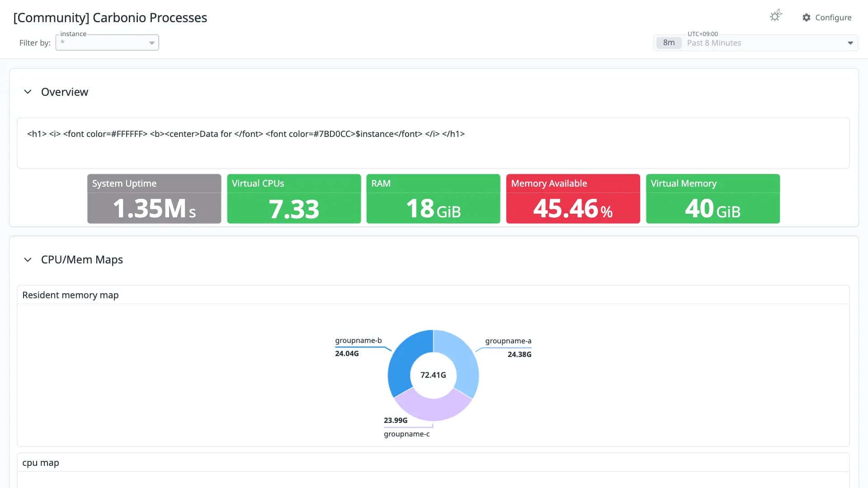The image size is (868, 488).
Task: Click the Overview section heading
Action: (x=65, y=92)
